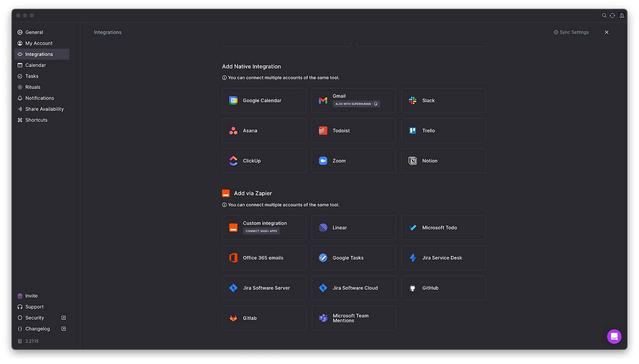The image size is (639, 364).
Task: Click the Gmail envelope icon
Action: click(323, 101)
